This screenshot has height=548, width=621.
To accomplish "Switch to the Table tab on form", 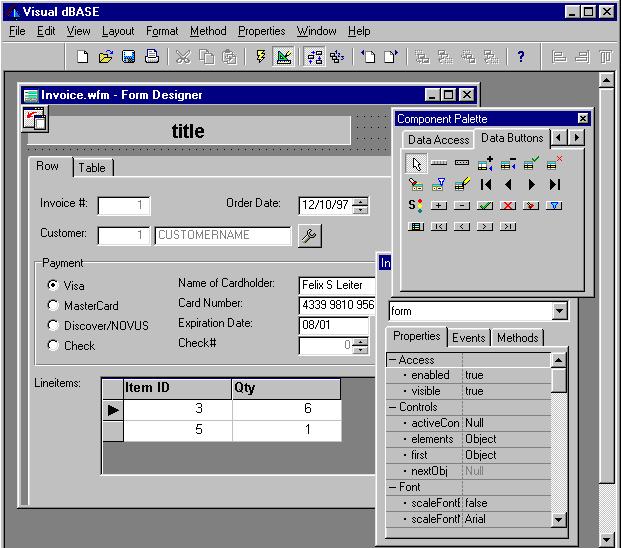I will pos(92,167).
